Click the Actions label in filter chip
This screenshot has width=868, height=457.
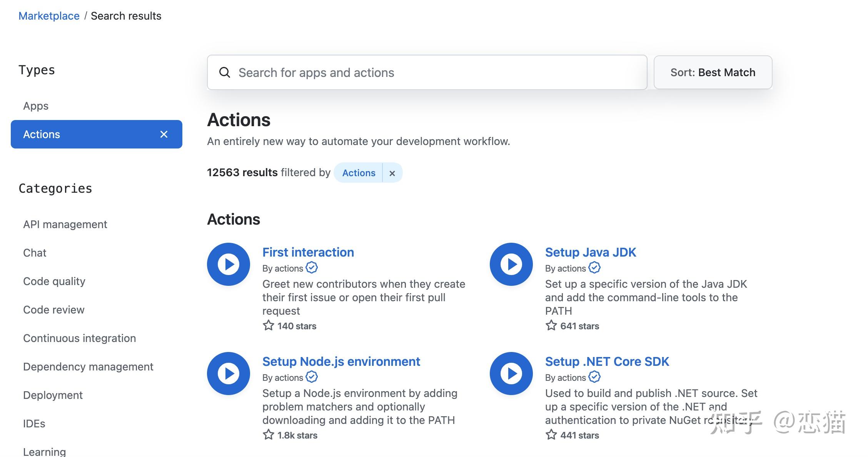coord(359,173)
